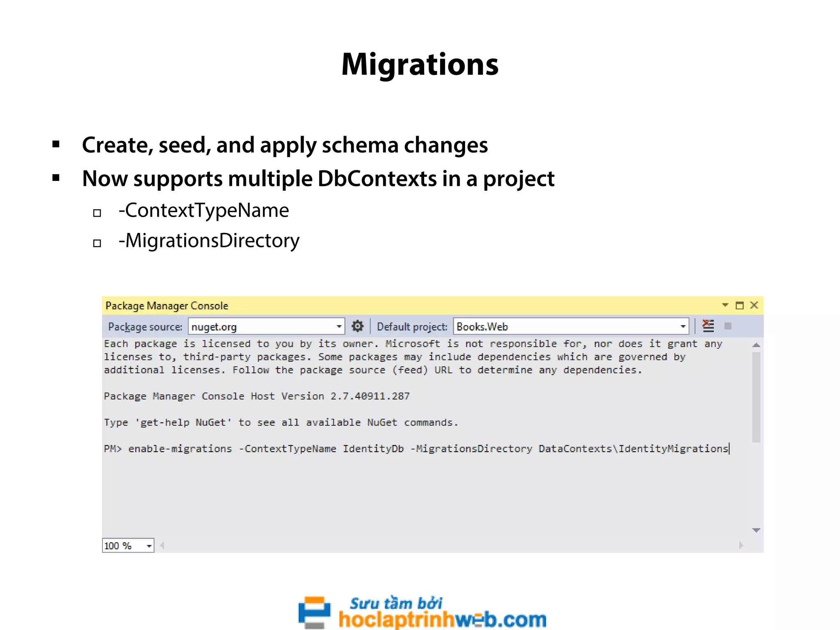Click the horizontal scrollbar right arrow

[741, 546]
